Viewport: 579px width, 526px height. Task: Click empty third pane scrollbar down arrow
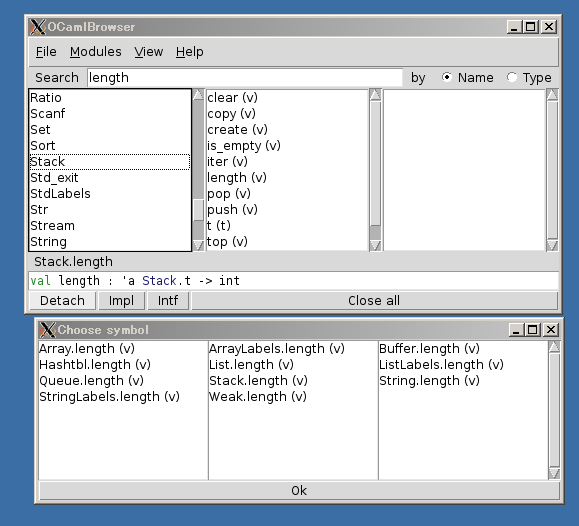552,245
